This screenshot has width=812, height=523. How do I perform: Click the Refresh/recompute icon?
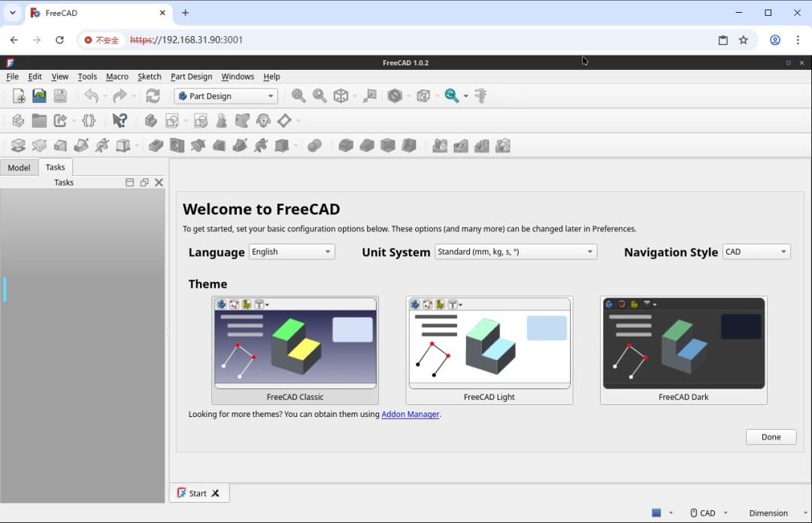coord(153,95)
